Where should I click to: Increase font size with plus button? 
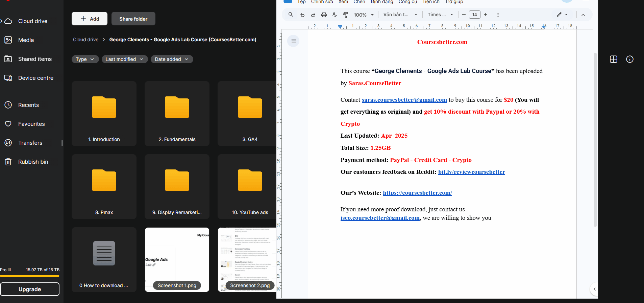click(486, 15)
